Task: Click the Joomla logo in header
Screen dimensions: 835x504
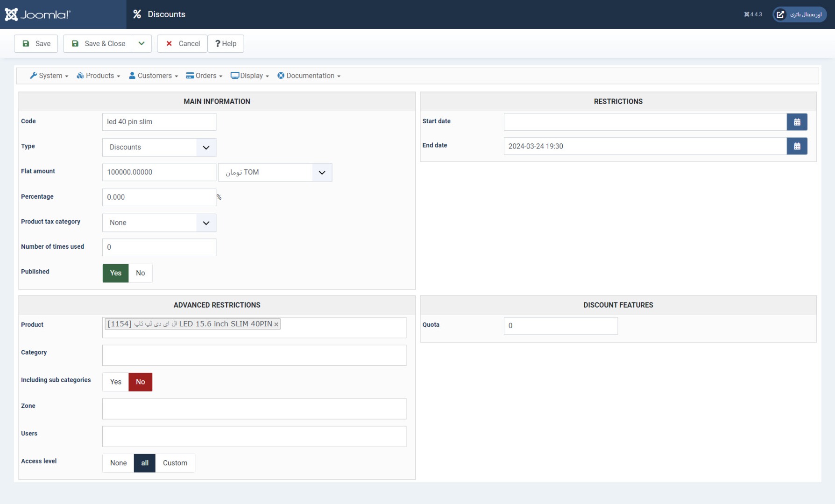Action: [x=37, y=14]
